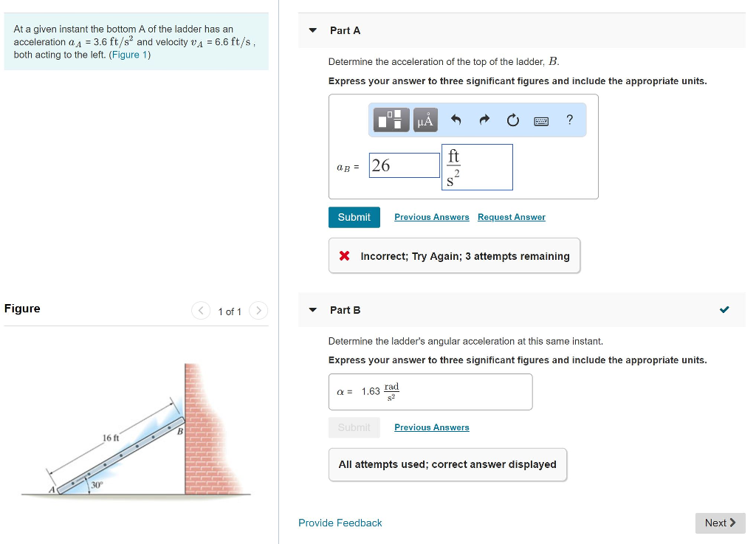
Task: Open the Figure 1 link in the problem statement
Action: click(130, 54)
